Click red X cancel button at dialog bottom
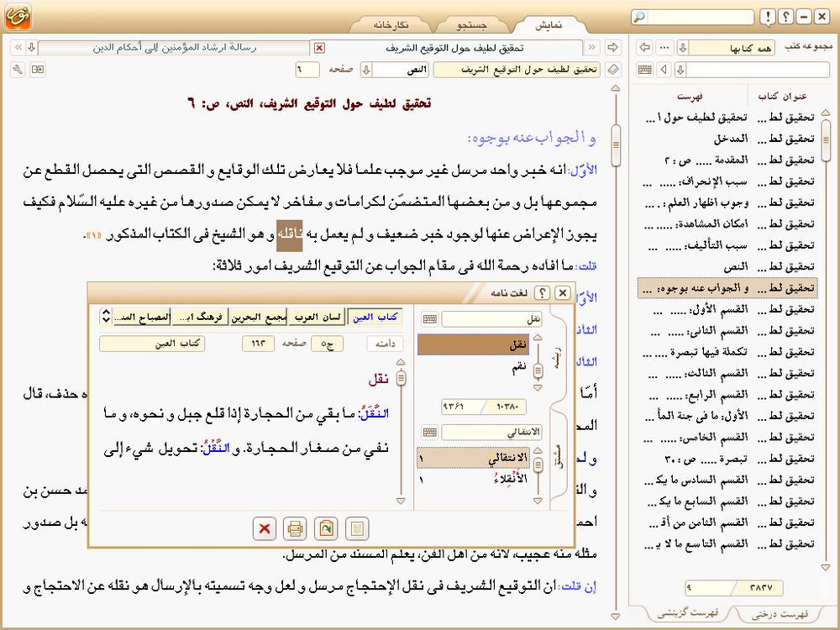This screenshot has width=840, height=630. (264, 528)
